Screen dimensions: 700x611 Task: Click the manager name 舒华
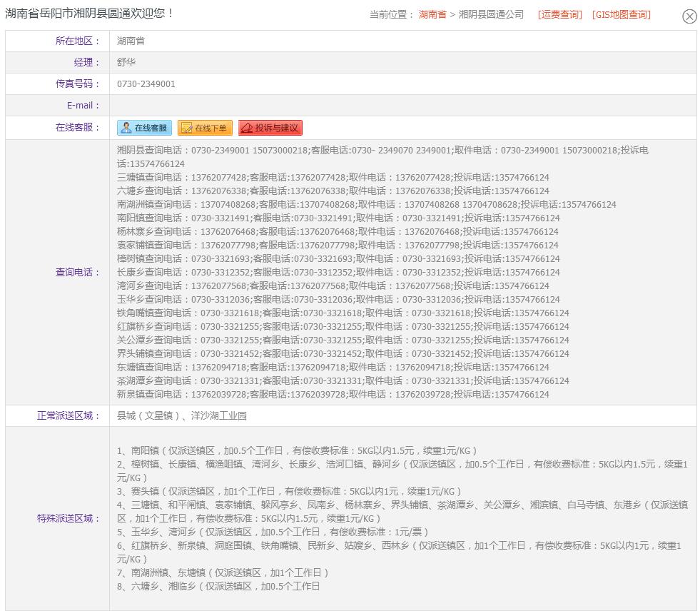[126, 63]
